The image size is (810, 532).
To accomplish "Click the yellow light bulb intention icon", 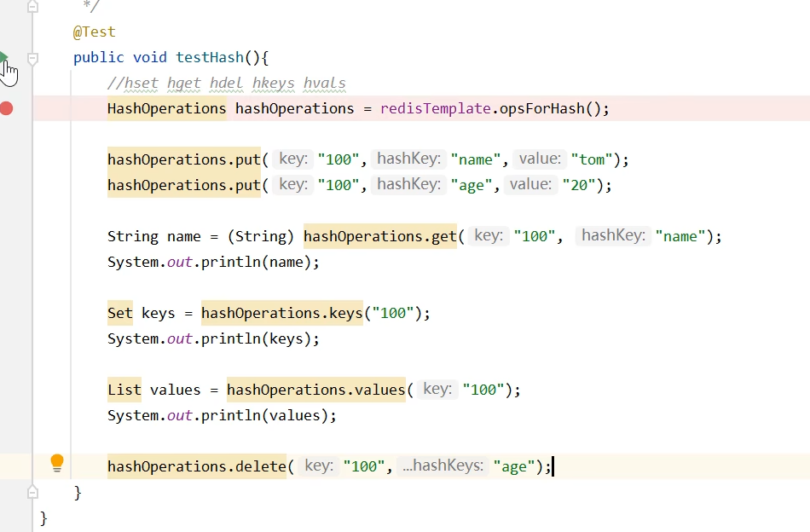I will [57, 462].
